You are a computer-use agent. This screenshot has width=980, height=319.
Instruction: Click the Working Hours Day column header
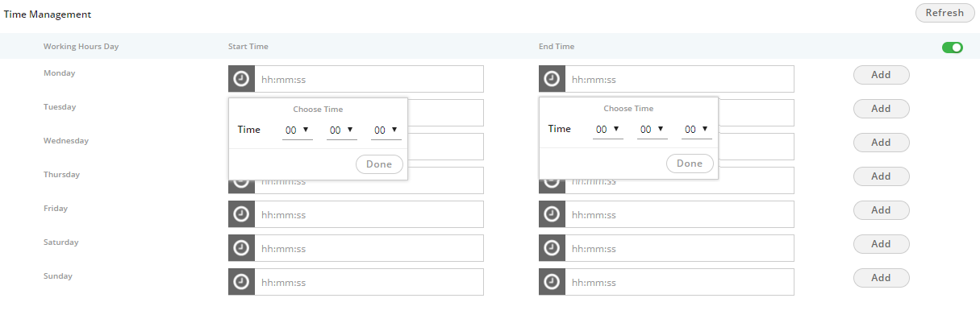pos(81,47)
